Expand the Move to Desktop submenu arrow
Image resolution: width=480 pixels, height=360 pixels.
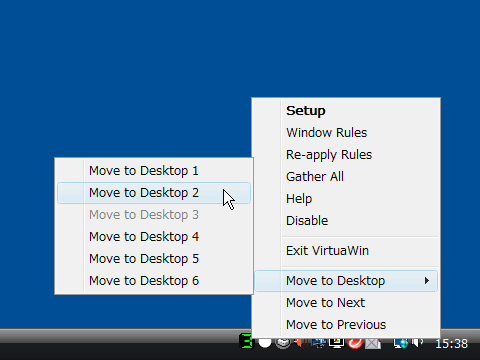click(x=427, y=281)
